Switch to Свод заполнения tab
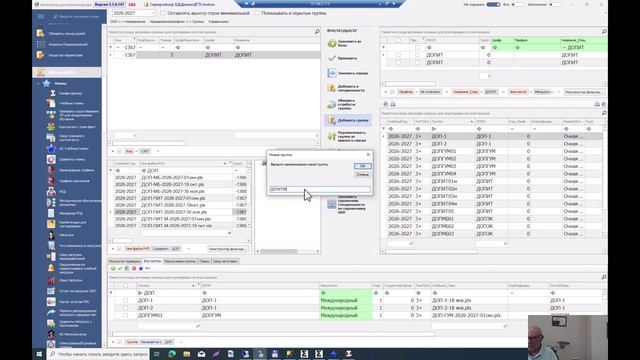 [x=225, y=261]
